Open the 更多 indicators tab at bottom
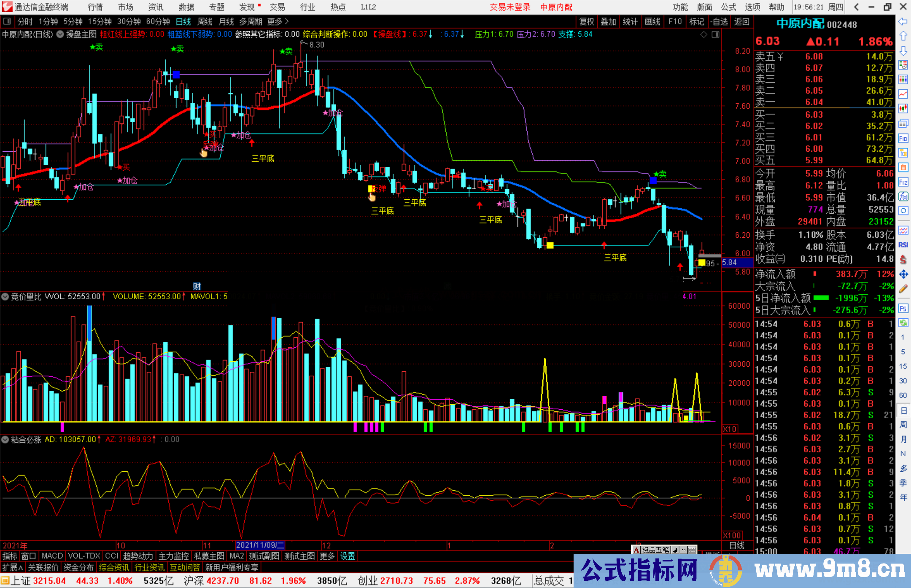Screen dimensions: 911x588 pyautogui.click(x=327, y=556)
